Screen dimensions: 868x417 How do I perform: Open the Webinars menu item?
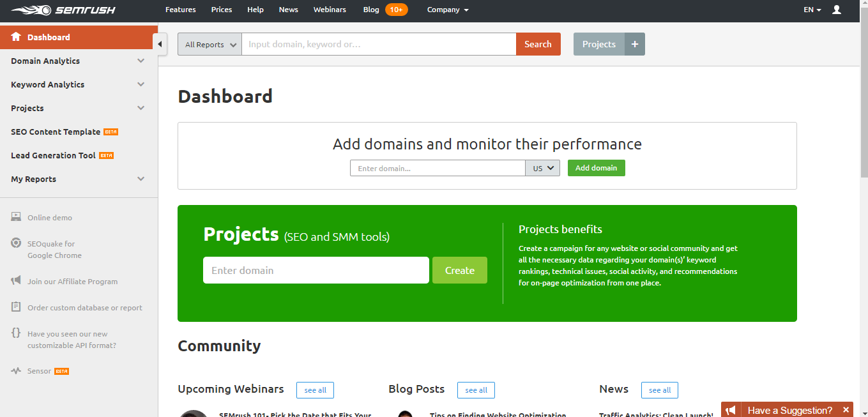coord(330,10)
